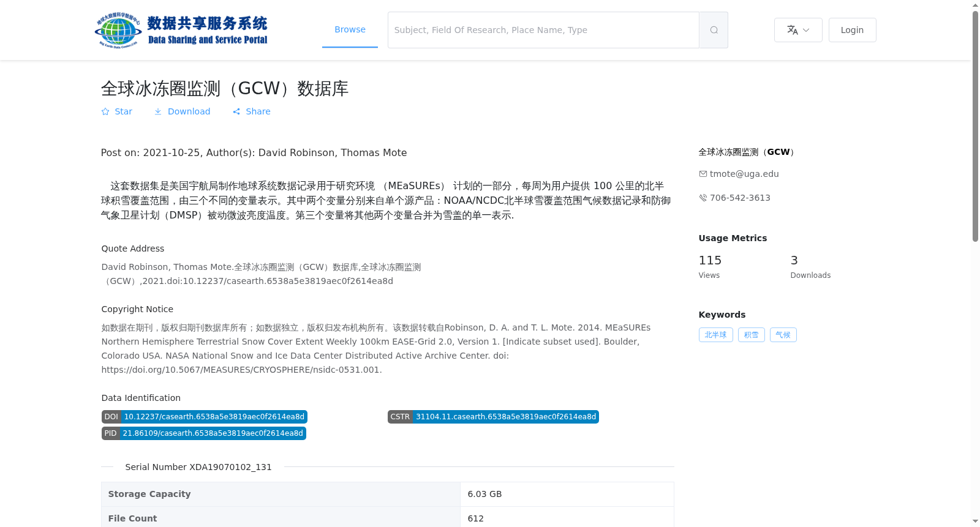The image size is (980, 527).
Task: Click the Data Sharing and Service Portal logo
Action: point(181,30)
